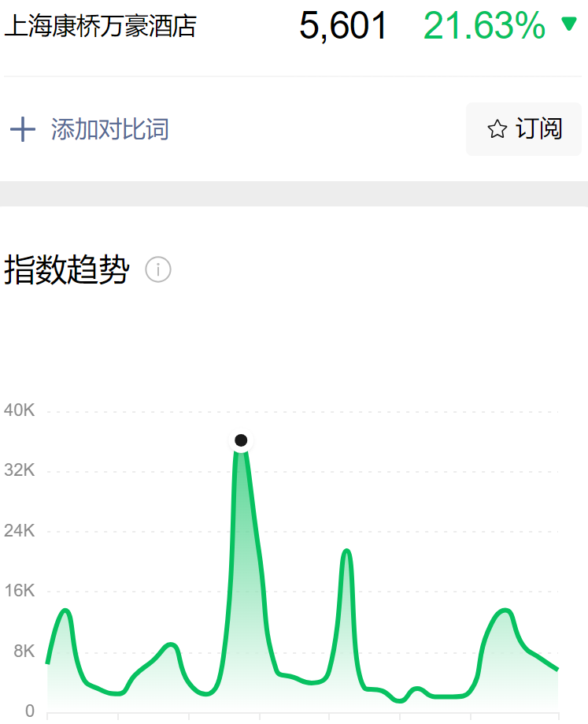
Task: Click the star icon in 订阅 button
Action: point(497,129)
